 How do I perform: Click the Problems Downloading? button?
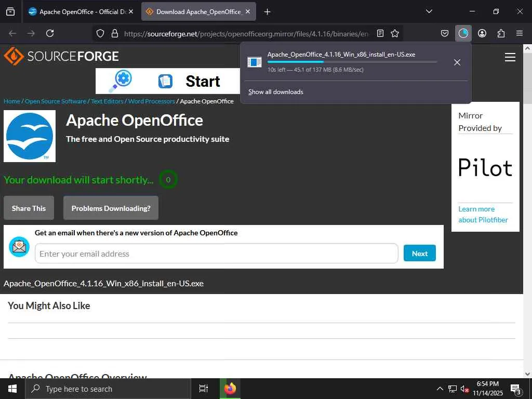pos(111,208)
